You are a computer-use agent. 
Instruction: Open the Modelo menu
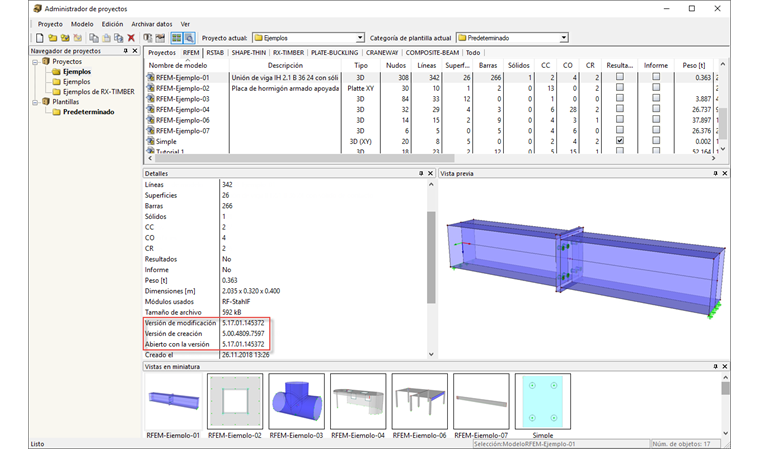(82, 24)
